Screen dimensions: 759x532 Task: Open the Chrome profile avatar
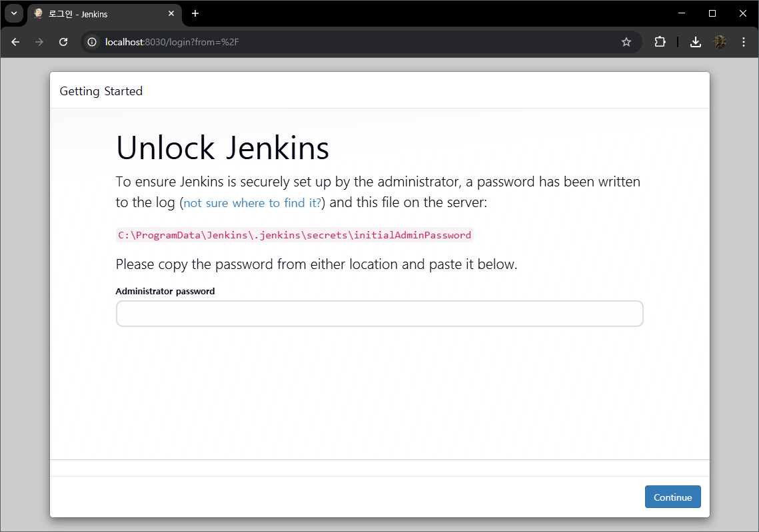(x=720, y=42)
